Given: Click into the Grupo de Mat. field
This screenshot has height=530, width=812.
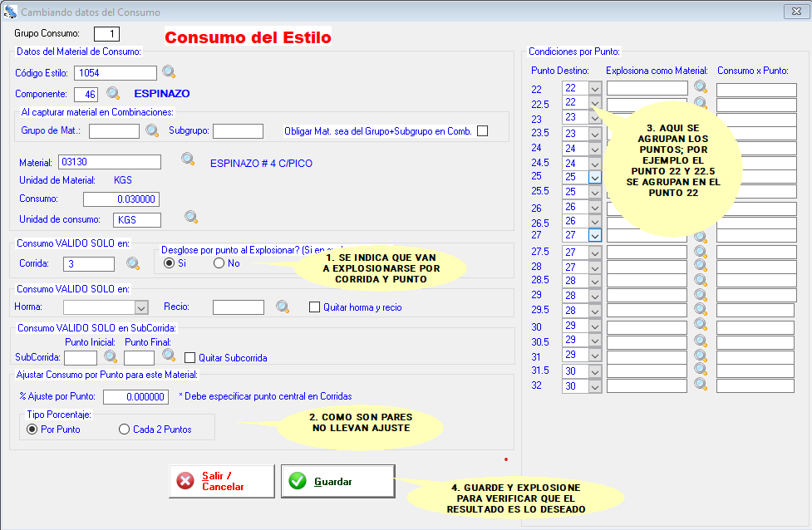Looking at the screenshot, I should [114, 131].
